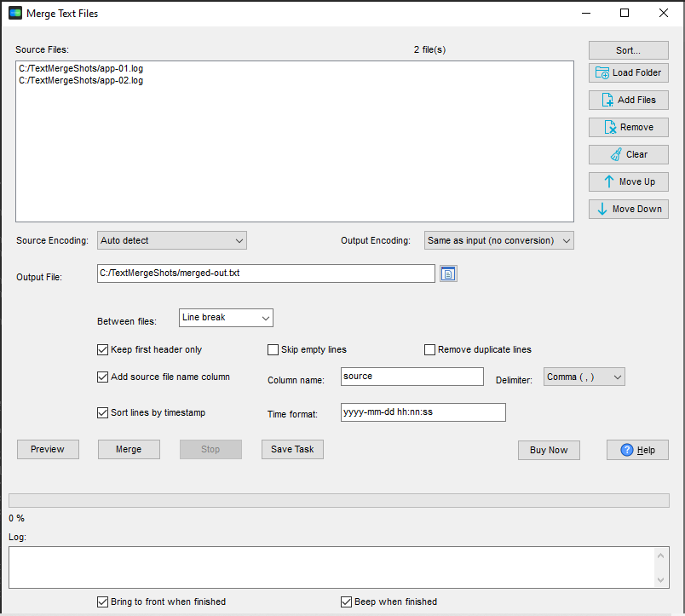Click the Column name field

coord(412,377)
